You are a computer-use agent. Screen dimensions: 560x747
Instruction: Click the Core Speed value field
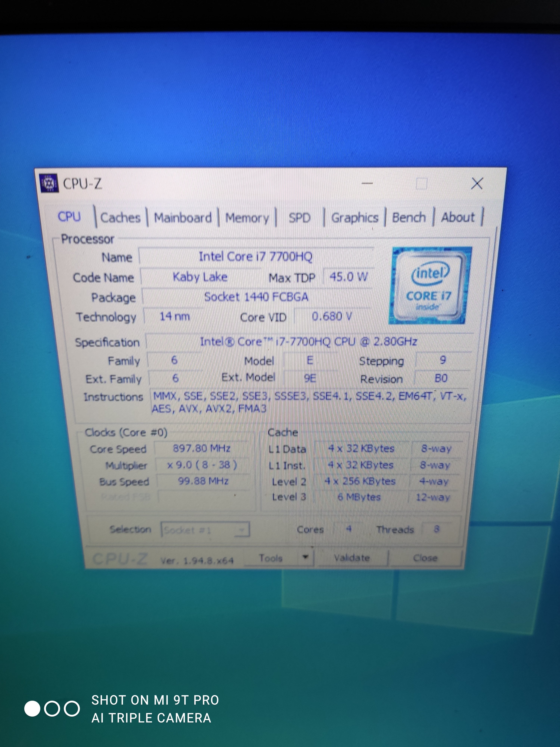pos(202,448)
